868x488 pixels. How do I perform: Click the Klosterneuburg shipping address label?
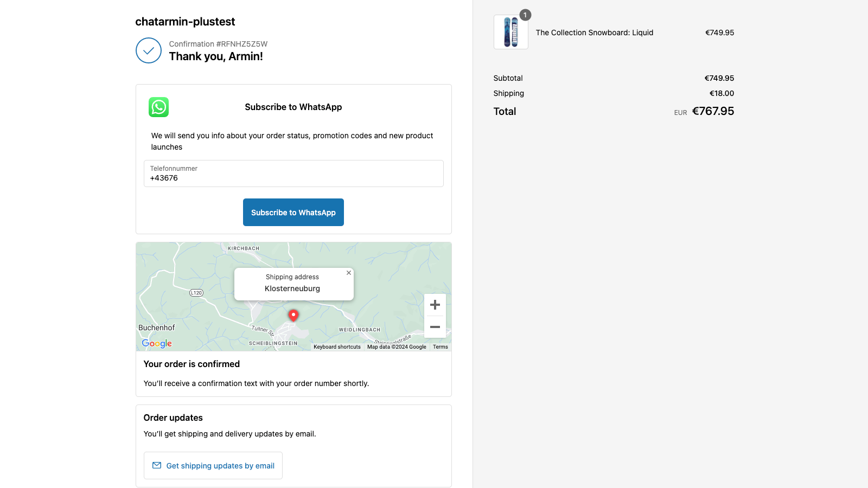(292, 288)
